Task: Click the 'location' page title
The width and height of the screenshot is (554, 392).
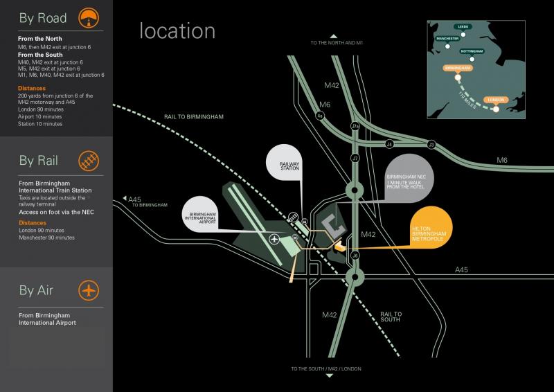Action: (177, 30)
